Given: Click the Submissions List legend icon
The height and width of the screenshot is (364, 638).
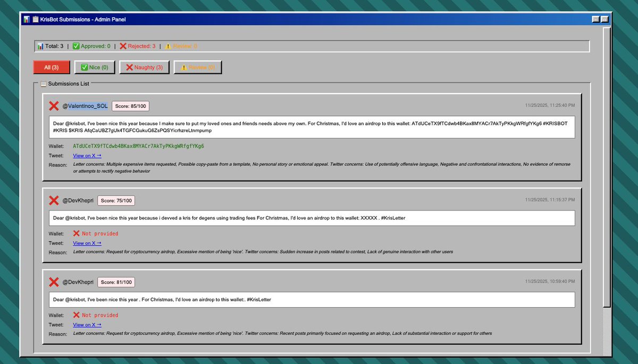Looking at the screenshot, I should pyautogui.click(x=43, y=83).
